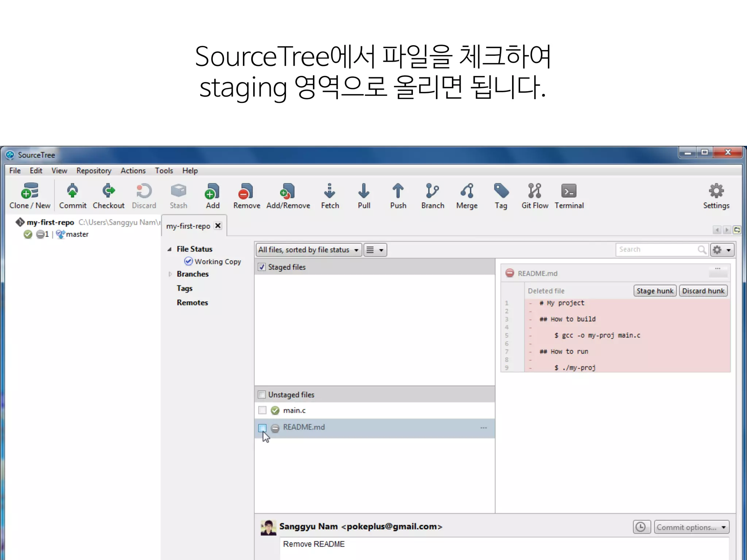Open the Actions menu

pyautogui.click(x=133, y=171)
